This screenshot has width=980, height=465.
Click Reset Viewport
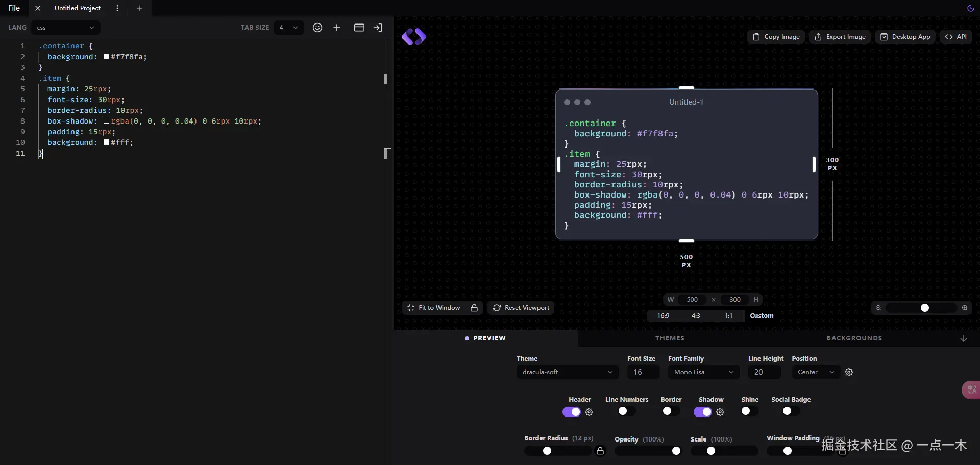pos(521,308)
